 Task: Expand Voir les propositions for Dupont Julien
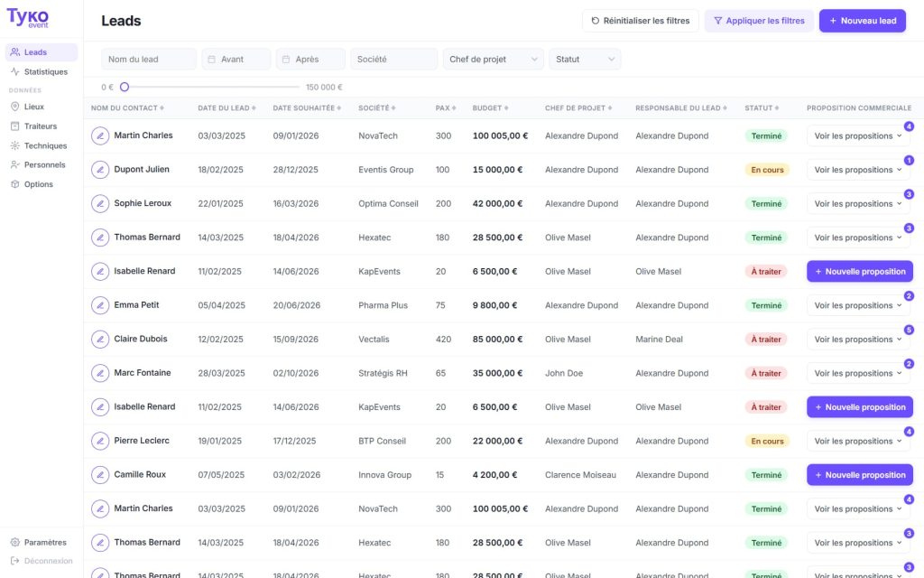858,170
